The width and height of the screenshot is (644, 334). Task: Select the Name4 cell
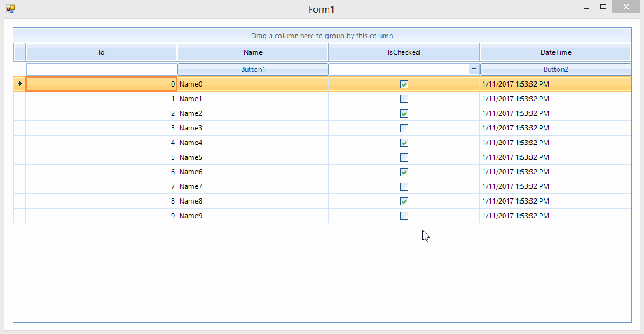coord(252,143)
